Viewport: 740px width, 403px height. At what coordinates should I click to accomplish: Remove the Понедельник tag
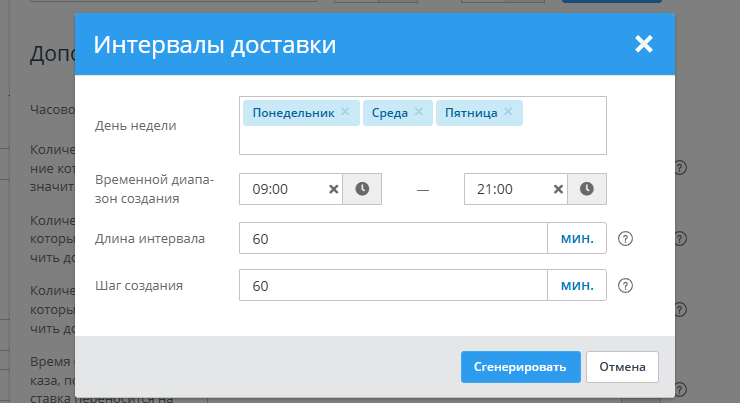tap(345, 112)
